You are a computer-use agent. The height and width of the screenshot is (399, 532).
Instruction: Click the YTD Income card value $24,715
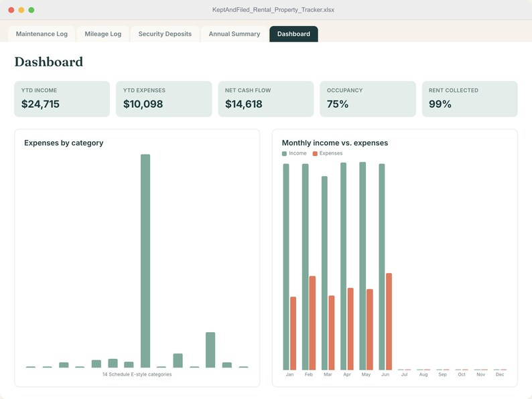pyautogui.click(x=40, y=104)
